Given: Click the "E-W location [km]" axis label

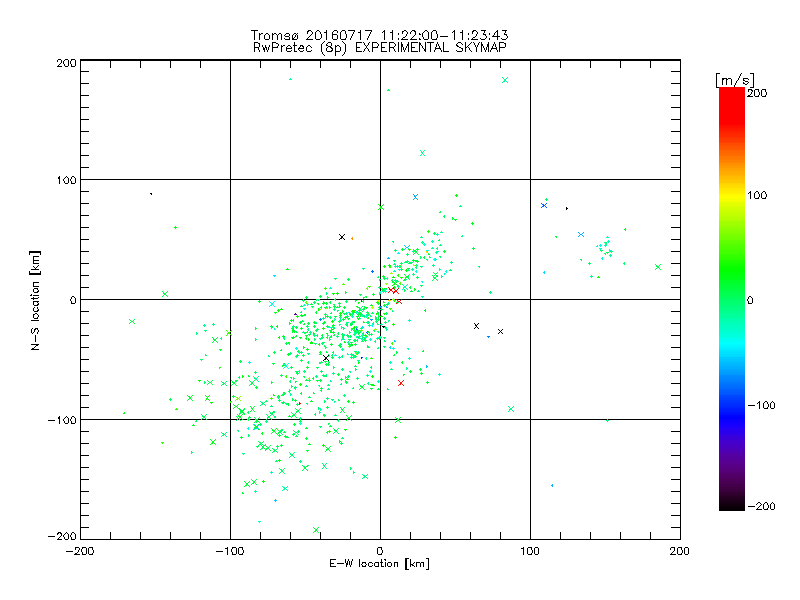Looking at the screenshot, I should coord(379,564).
